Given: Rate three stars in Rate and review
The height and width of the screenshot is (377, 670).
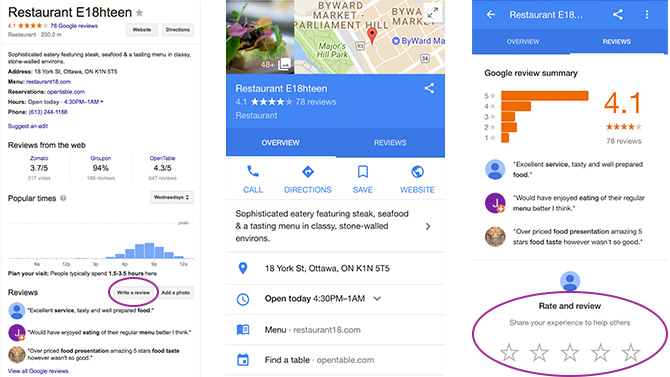Looking at the screenshot, I should click(x=570, y=353).
